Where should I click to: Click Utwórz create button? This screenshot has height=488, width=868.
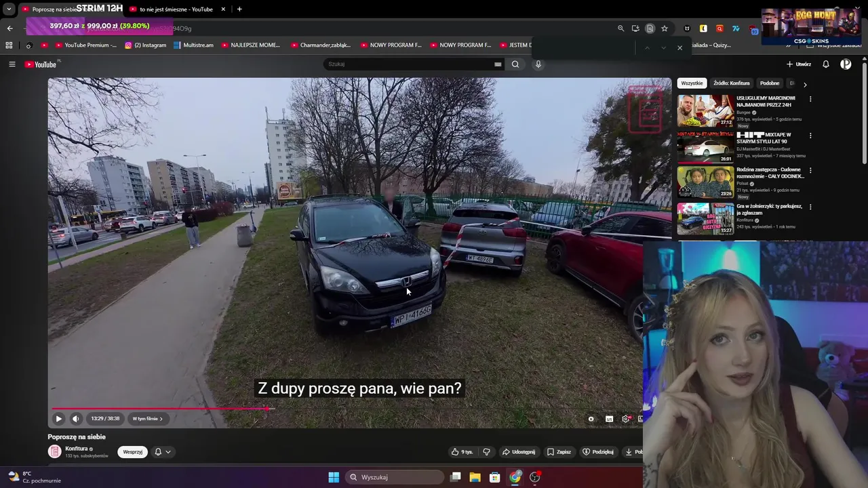point(799,64)
